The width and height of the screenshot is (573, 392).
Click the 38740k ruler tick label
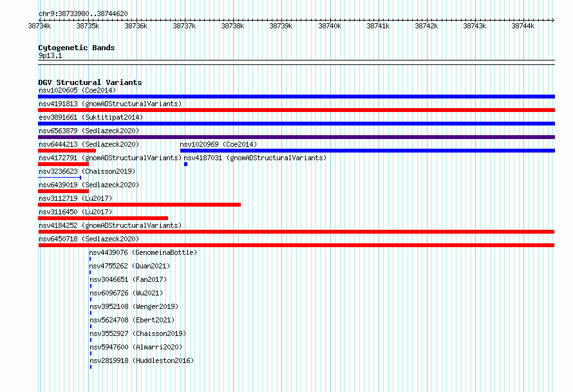(x=330, y=26)
